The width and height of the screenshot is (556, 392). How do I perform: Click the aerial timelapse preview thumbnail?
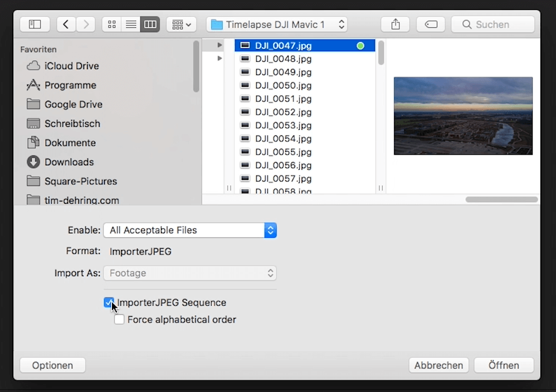[463, 116]
